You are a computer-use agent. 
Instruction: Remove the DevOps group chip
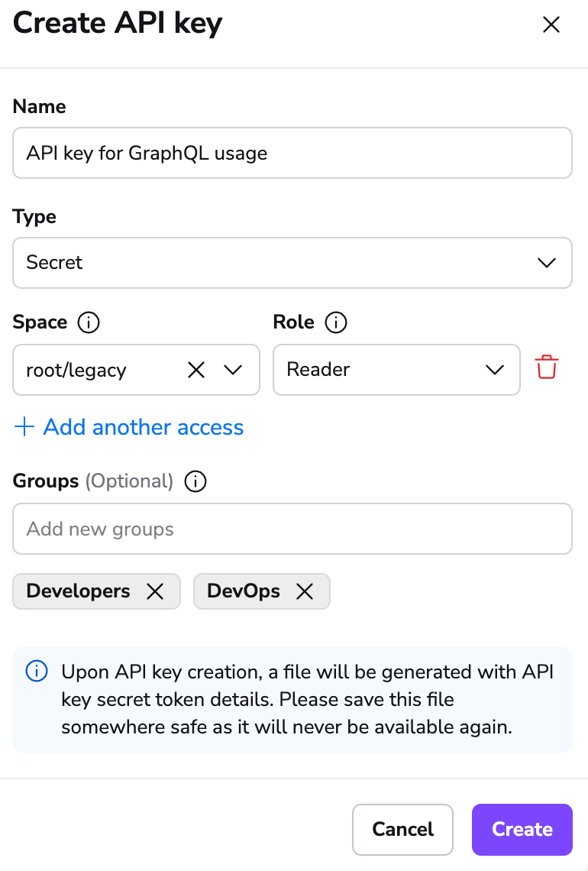(x=304, y=591)
